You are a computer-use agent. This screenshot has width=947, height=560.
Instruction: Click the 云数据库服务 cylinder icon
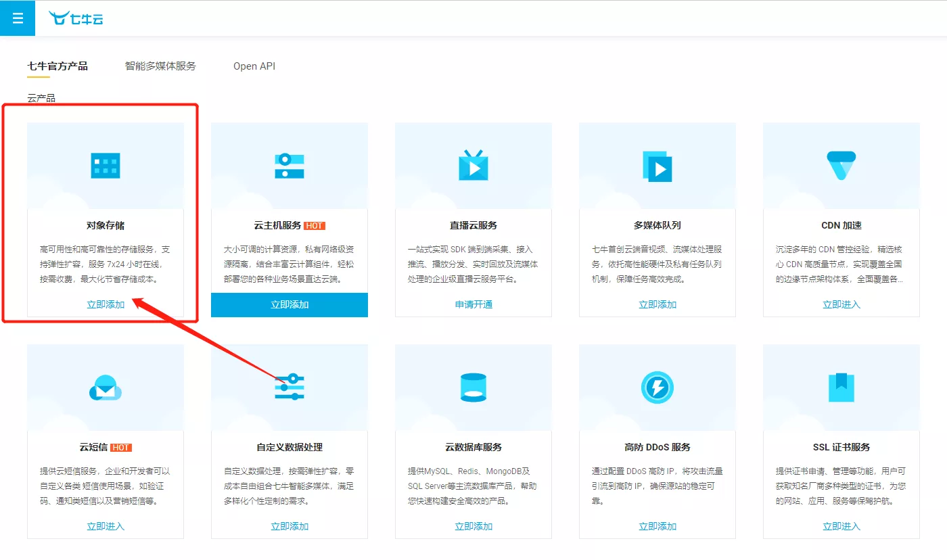(x=473, y=387)
